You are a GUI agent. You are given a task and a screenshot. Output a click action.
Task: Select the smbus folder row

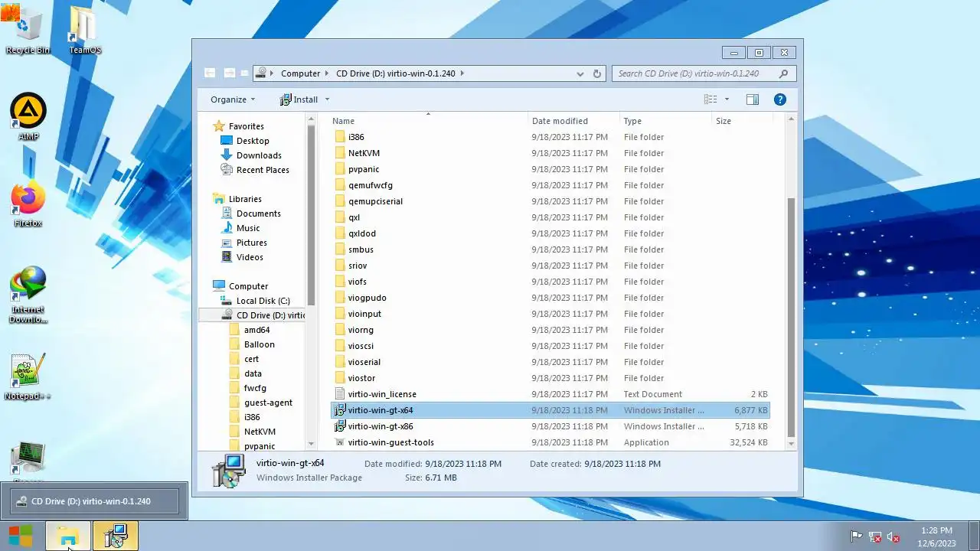pyautogui.click(x=550, y=249)
